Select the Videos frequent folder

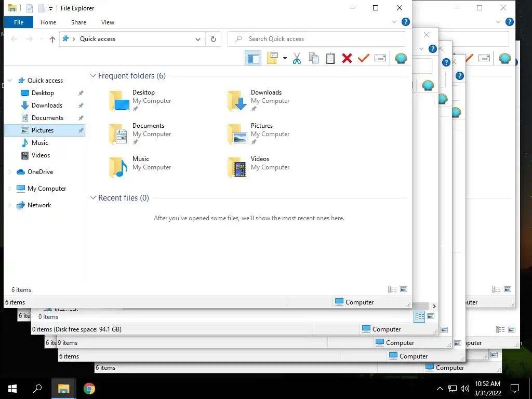pyautogui.click(x=259, y=167)
